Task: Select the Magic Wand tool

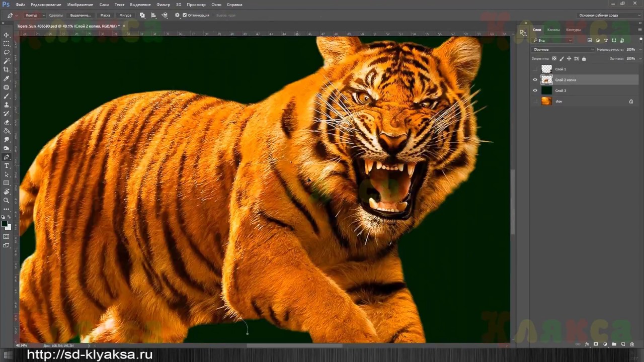Action: [7, 61]
